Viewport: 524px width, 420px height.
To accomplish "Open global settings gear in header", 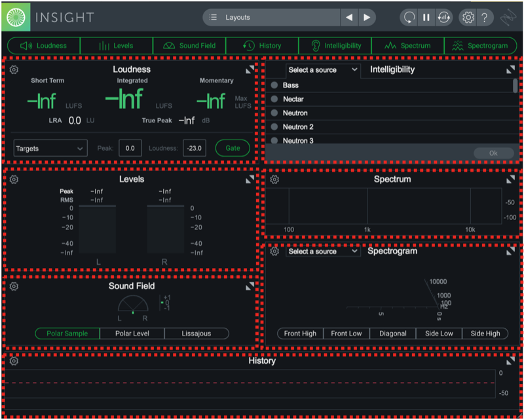I will point(468,18).
